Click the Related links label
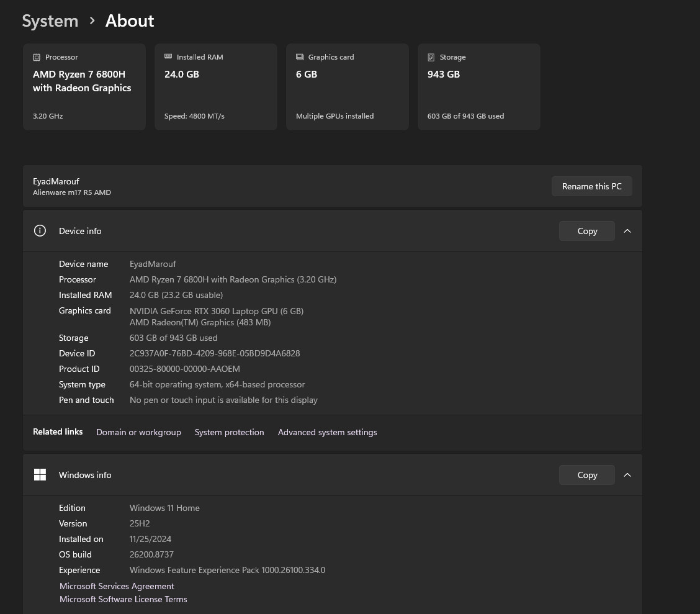Screen dimensions: 700x614 click(58, 432)
